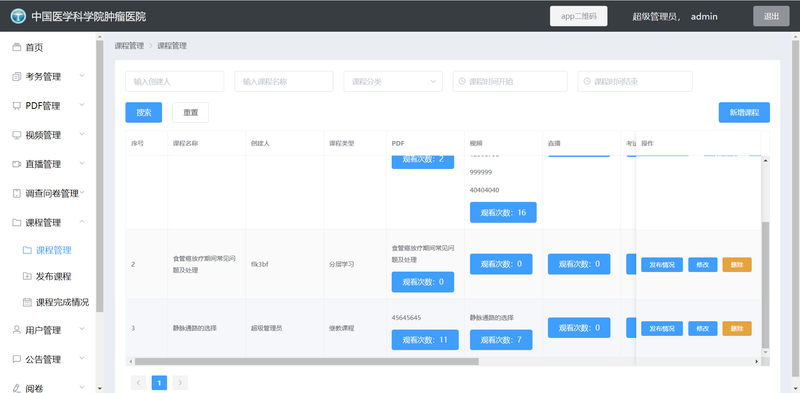
Task: Click 观看次数：2 PDF button
Action: [x=423, y=162]
